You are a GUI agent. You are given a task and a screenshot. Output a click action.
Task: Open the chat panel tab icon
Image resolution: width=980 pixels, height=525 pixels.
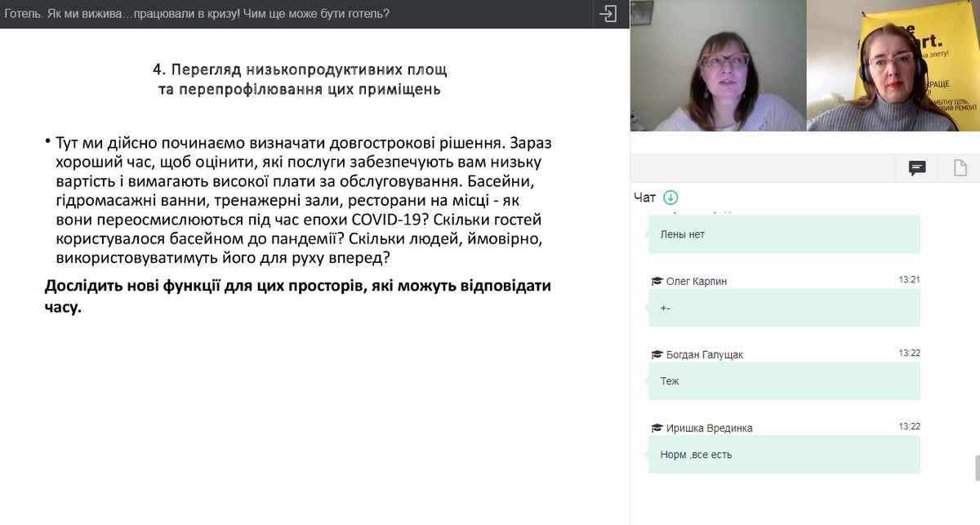[917, 168]
